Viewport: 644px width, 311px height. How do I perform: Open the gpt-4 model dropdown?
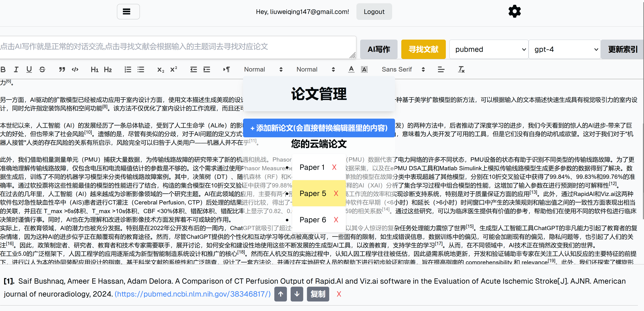click(565, 49)
